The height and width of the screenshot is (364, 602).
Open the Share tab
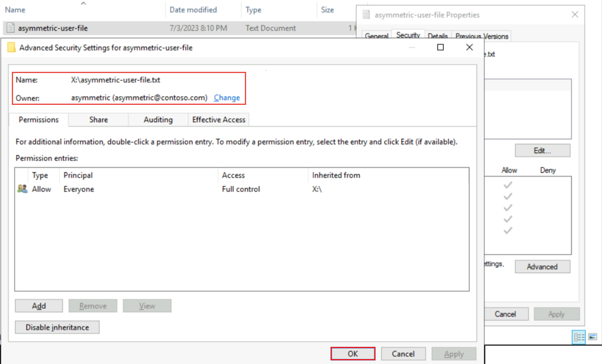click(98, 120)
